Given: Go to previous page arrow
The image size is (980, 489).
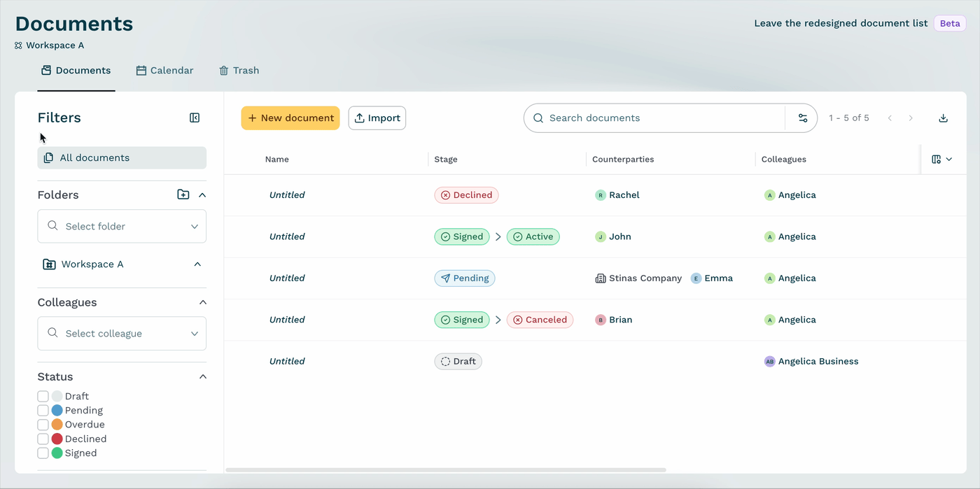Looking at the screenshot, I should [890, 118].
